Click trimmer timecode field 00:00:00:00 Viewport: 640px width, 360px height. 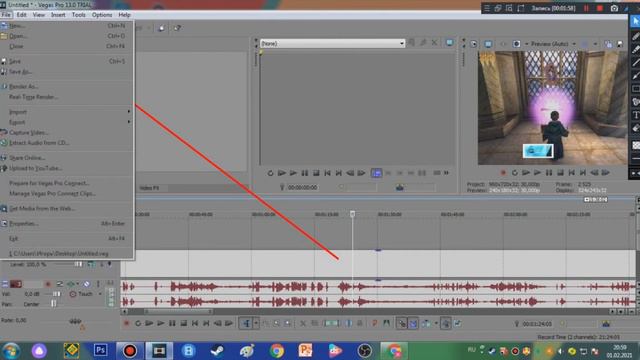coord(302,187)
